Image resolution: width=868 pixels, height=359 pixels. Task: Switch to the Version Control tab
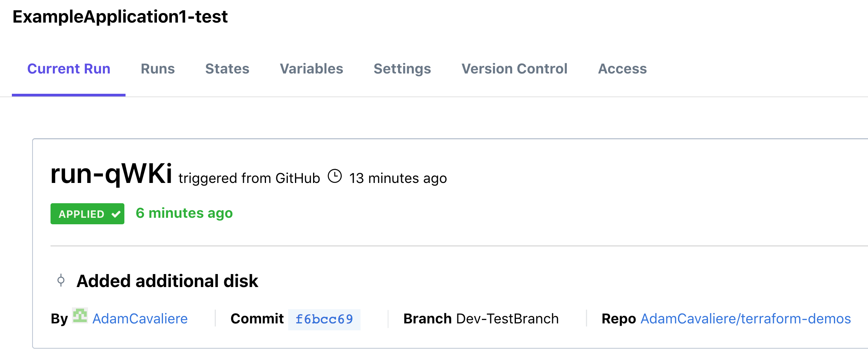tap(514, 69)
